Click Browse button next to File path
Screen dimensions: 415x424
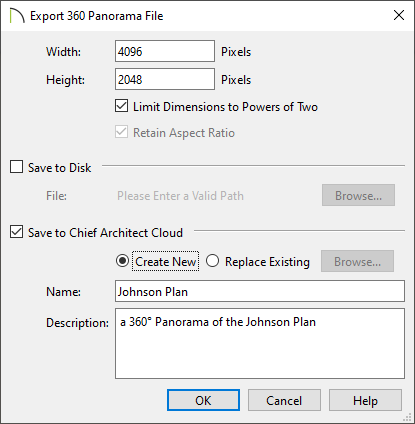358,195
